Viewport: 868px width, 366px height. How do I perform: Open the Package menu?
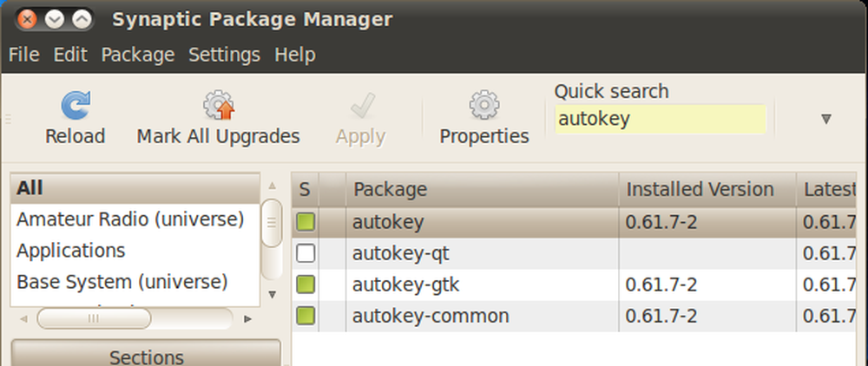138,55
